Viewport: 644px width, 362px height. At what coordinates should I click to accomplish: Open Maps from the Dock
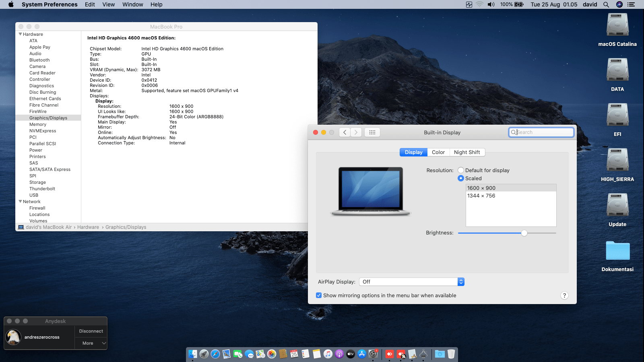pos(260,354)
